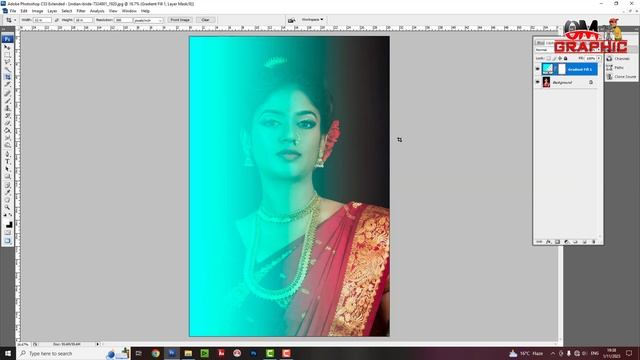Hide the Gradient Fill 1 layer
Screen dimensions: 640x360
[538, 69]
